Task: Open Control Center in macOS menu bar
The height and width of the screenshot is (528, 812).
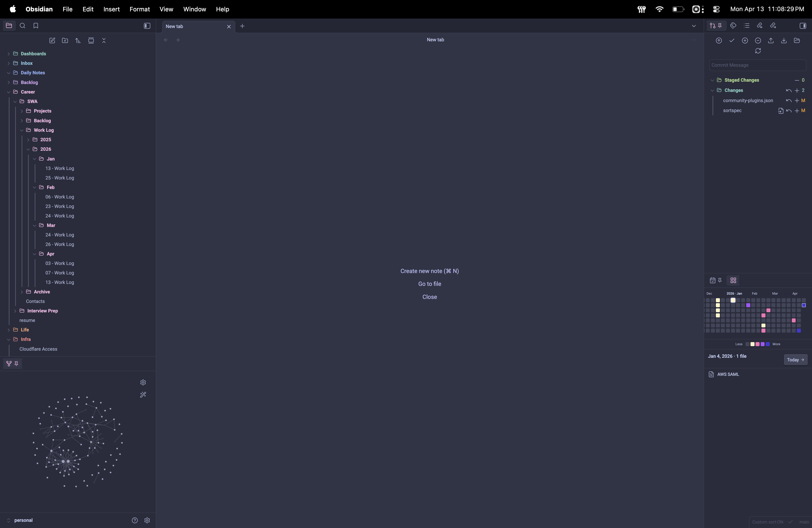Action: point(716,9)
